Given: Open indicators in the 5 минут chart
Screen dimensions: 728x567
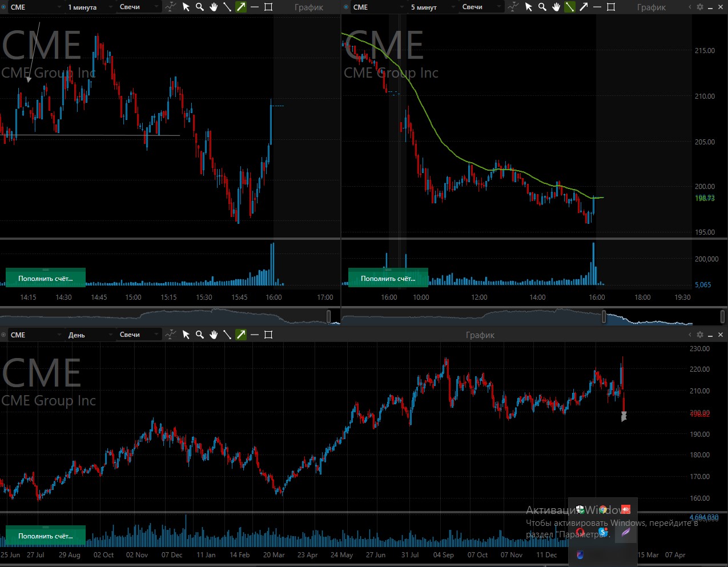Looking at the screenshot, I should click(513, 7).
